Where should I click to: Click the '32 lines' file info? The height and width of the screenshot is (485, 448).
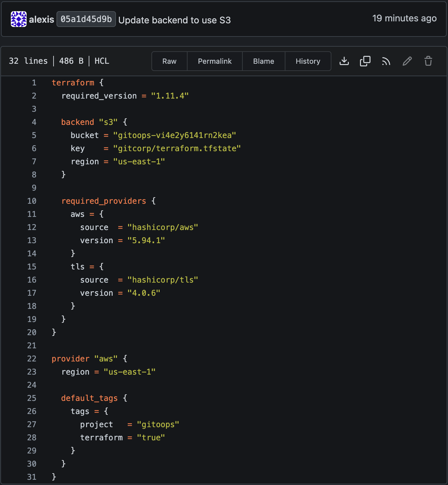click(x=28, y=61)
